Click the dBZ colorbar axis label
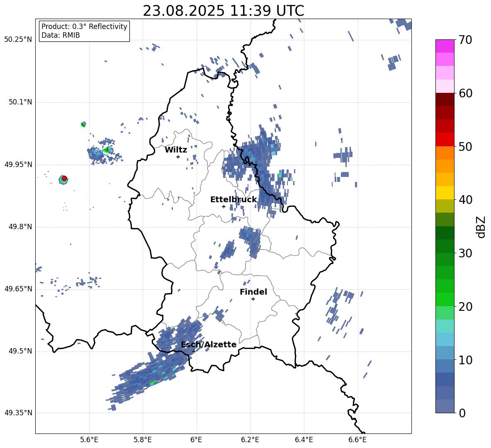 [480, 227]
